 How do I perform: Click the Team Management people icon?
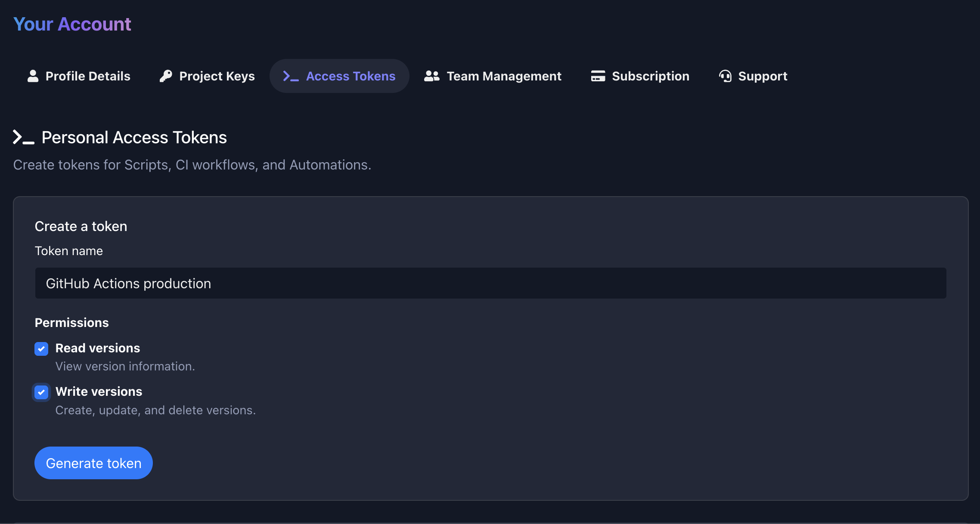pyautogui.click(x=431, y=76)
